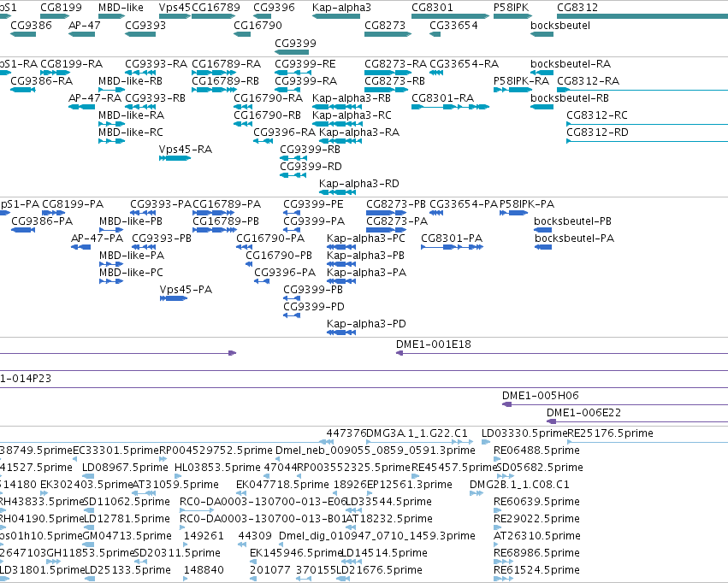Select the DME1-001E18 BAC clone label
Screen dimensions: 728x583
(433, 344)
